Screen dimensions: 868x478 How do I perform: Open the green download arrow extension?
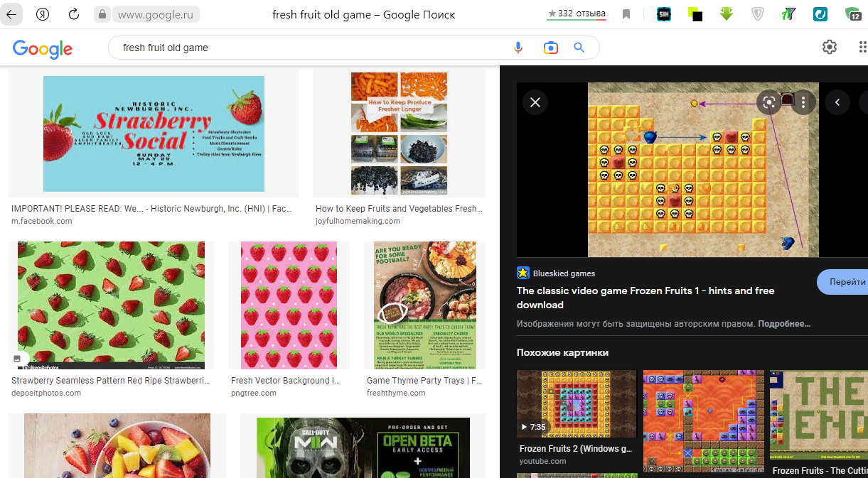[727, 14]
